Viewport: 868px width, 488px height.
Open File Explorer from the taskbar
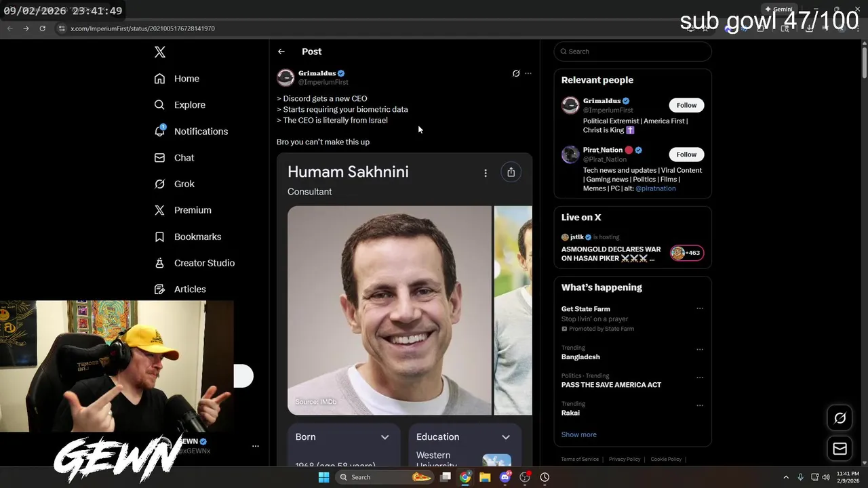tap(485, 477)
